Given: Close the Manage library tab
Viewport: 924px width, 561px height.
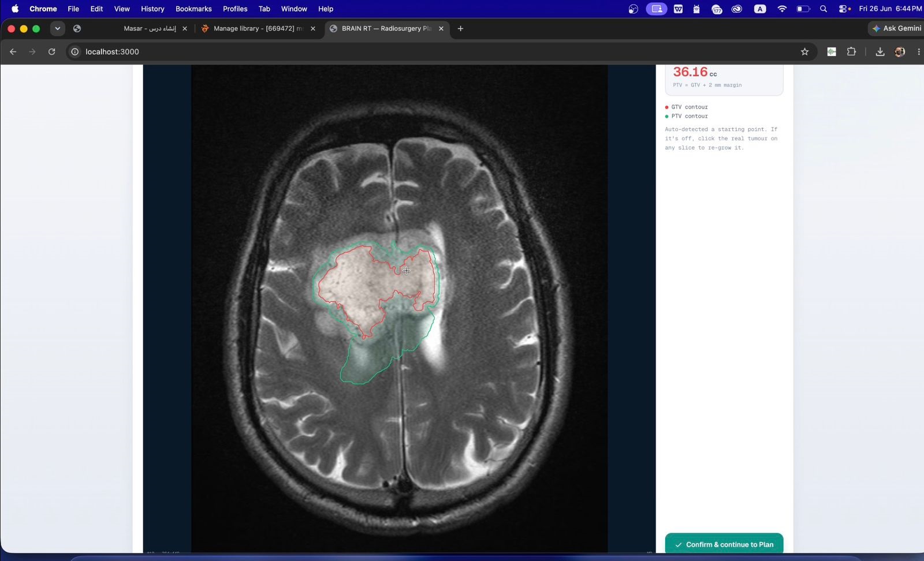Looking at the screenshot, I should point(313,28).
